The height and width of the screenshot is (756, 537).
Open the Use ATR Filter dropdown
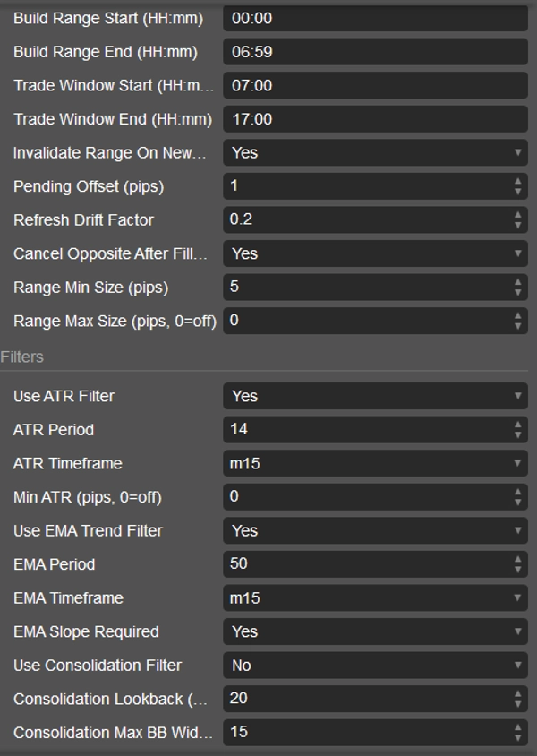tap(374, 396)
